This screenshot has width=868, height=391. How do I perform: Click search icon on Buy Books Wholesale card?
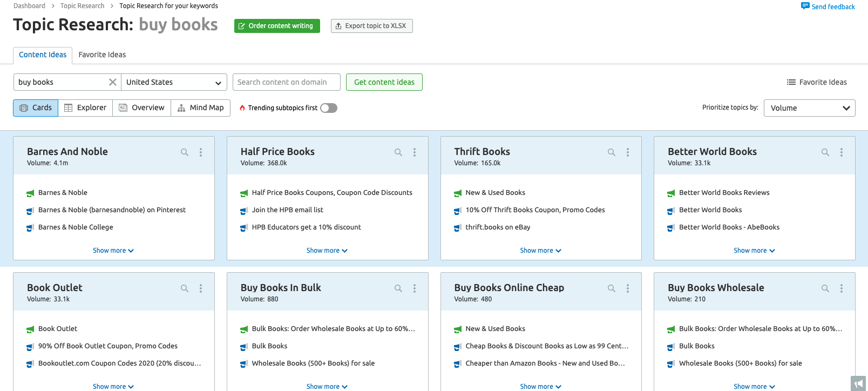(825, 288)
